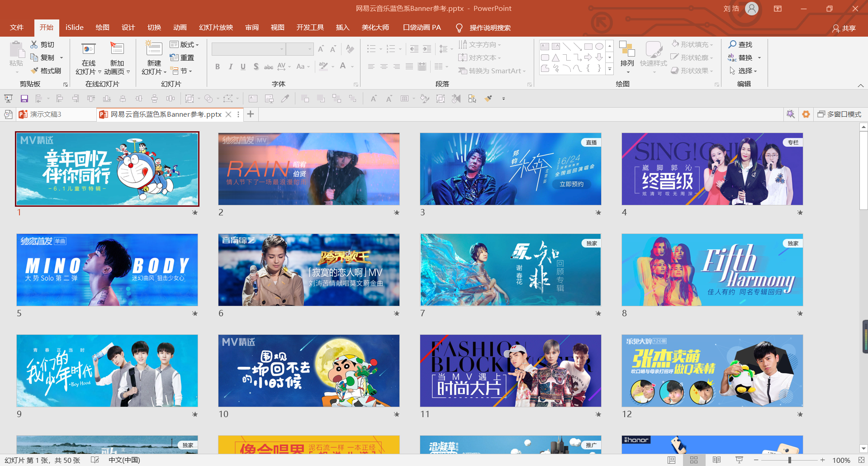868x466 pixels.
Task: Click the clear formatting icon
Action: [x=350, y=48]
